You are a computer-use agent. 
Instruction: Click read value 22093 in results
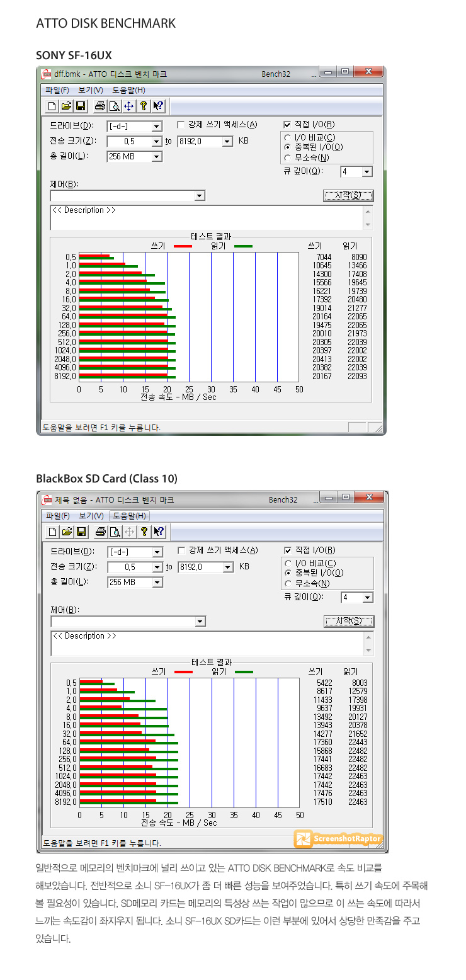(357, 376)
